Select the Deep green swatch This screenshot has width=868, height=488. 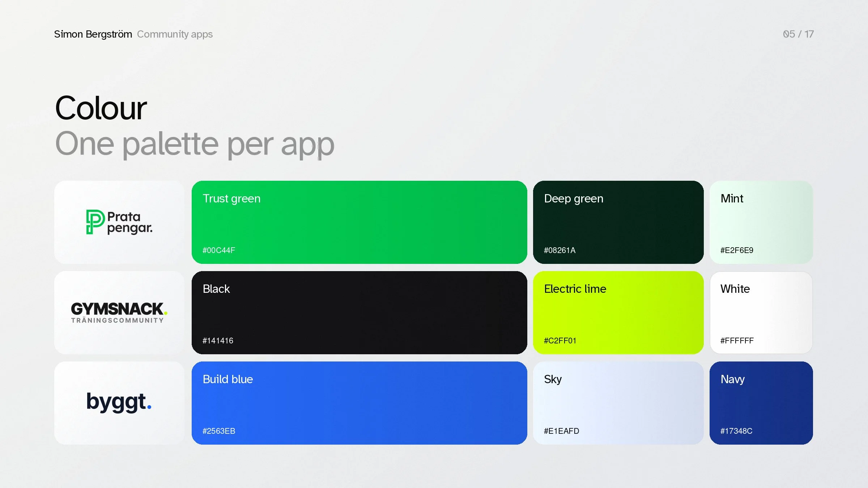point(618,222)
